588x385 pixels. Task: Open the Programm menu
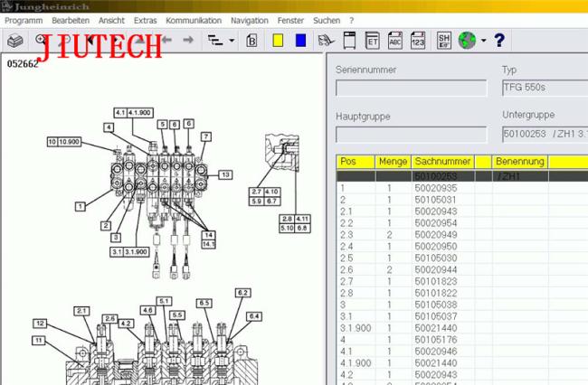24,20
